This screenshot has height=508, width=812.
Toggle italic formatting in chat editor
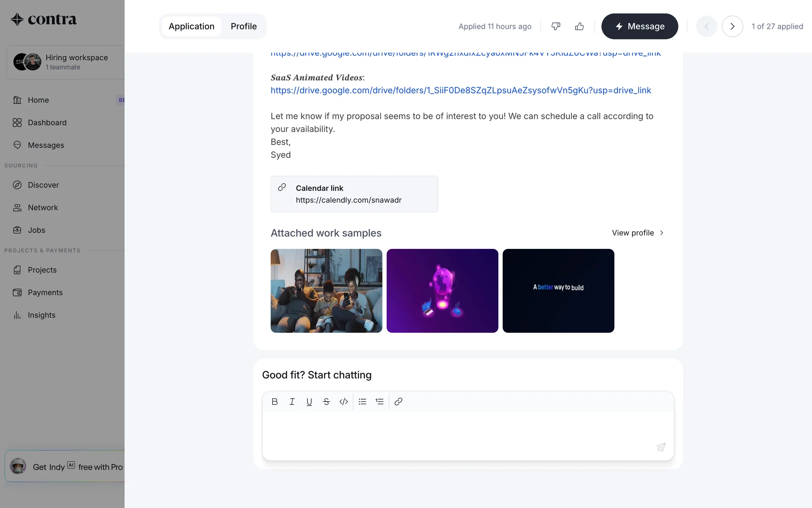click(292, 401)
